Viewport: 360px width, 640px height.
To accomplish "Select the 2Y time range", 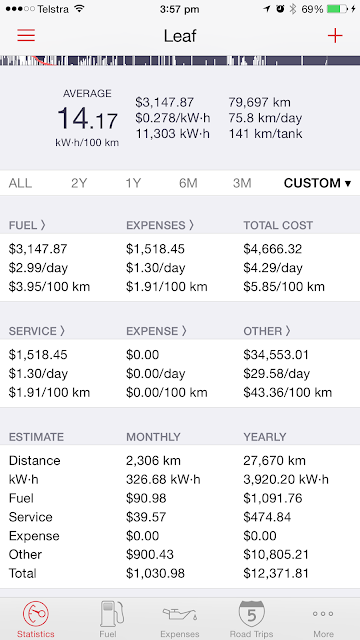I will click(79, 183).
